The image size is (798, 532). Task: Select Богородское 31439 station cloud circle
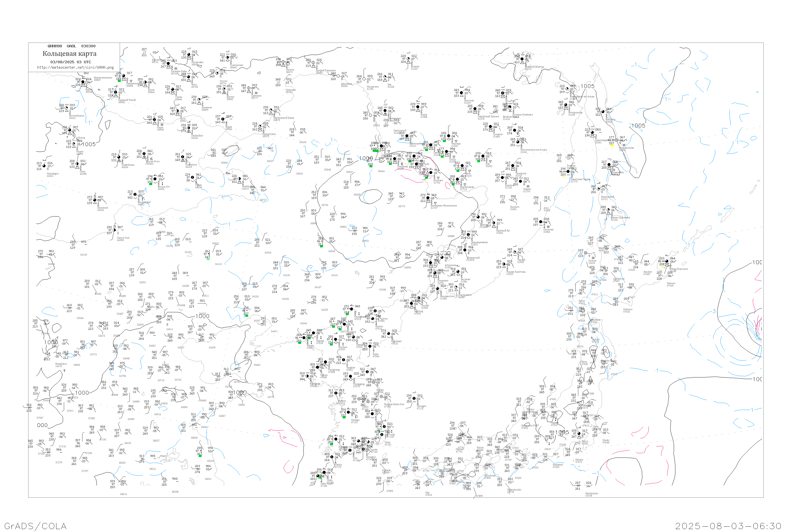coord(566,105)
